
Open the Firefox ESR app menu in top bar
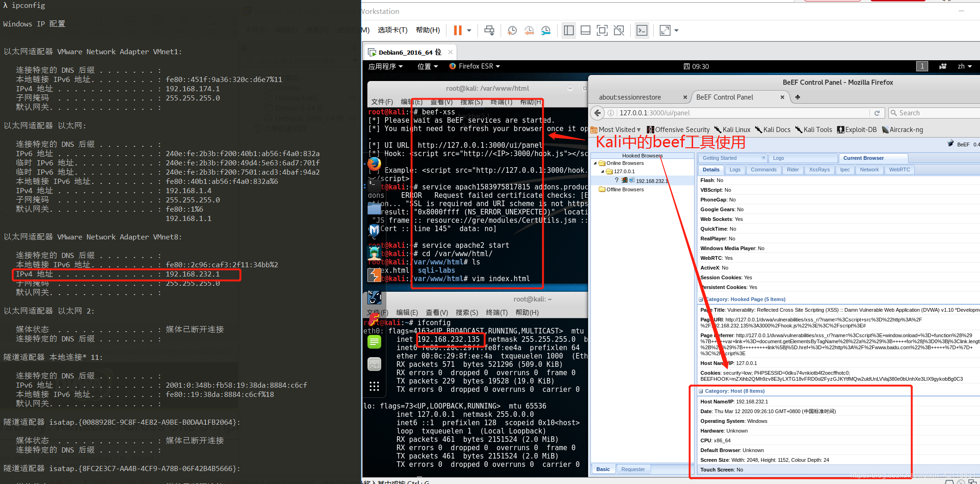pyautogui.click(x=475, y=66)
